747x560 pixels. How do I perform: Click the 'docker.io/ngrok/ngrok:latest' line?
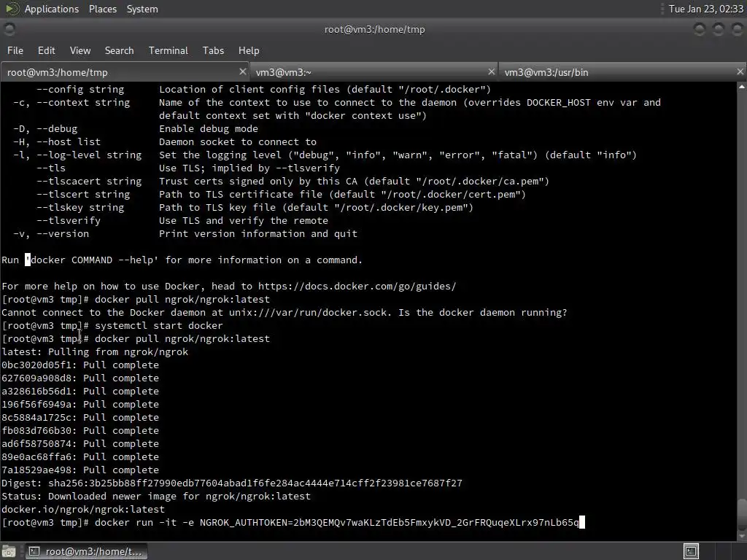click(x=83, y=509)
